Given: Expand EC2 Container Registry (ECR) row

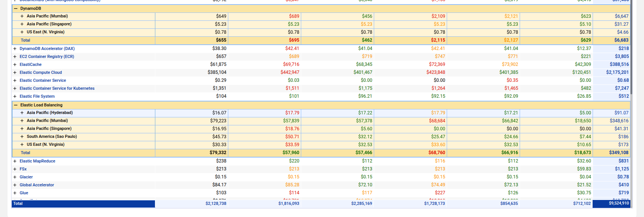Looking at the screenshot, I should click(x=15, y=56).
